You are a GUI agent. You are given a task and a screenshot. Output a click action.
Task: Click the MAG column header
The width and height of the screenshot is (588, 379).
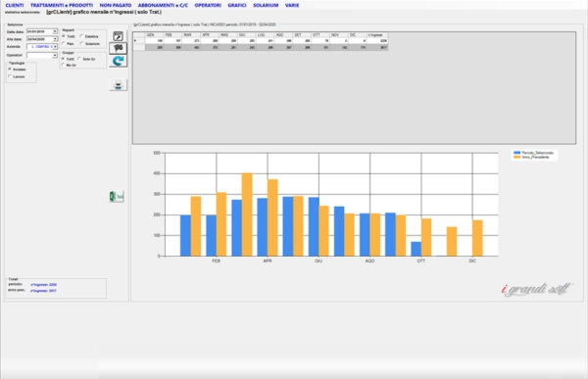point(228,35)
